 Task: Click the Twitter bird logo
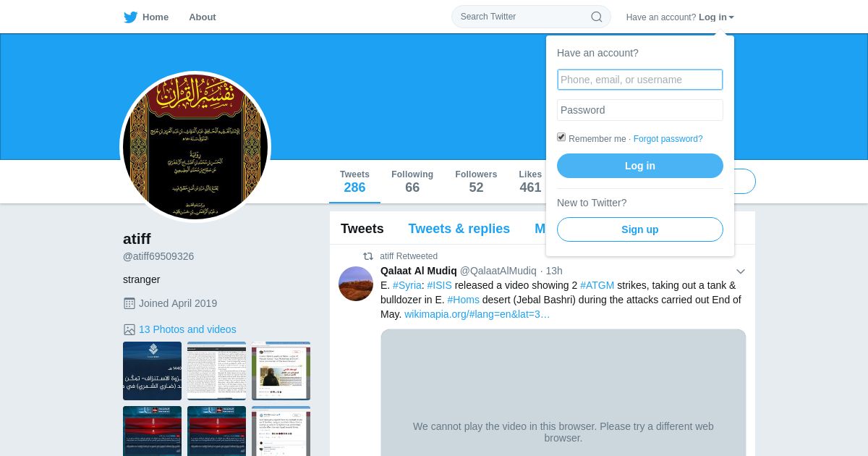point(130,17)
